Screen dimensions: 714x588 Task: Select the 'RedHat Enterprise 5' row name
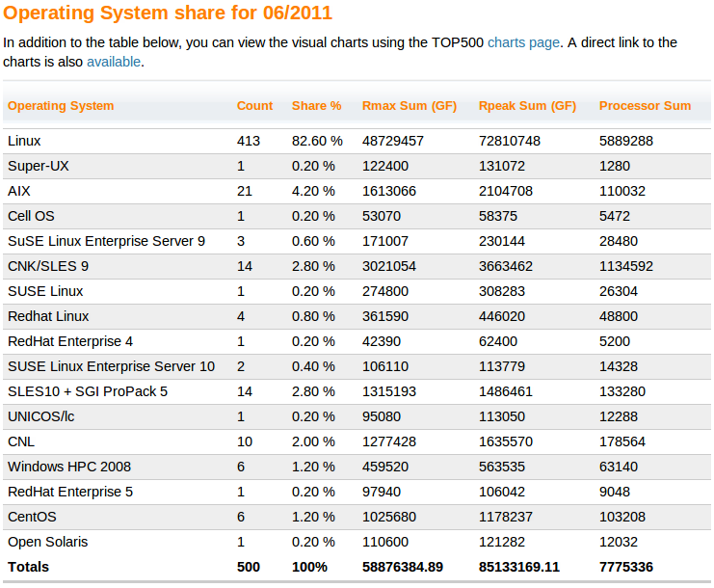(x=70, y=492)
